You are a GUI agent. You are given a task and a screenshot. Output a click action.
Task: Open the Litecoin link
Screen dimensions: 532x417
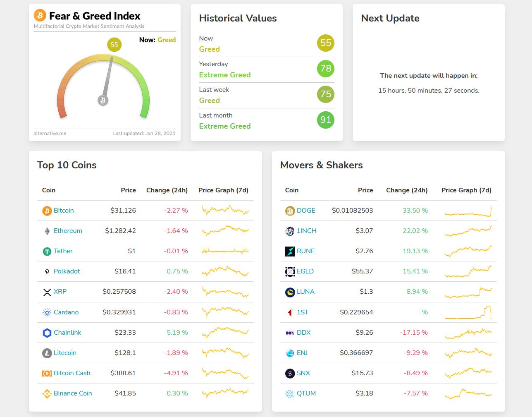[65, 353]
